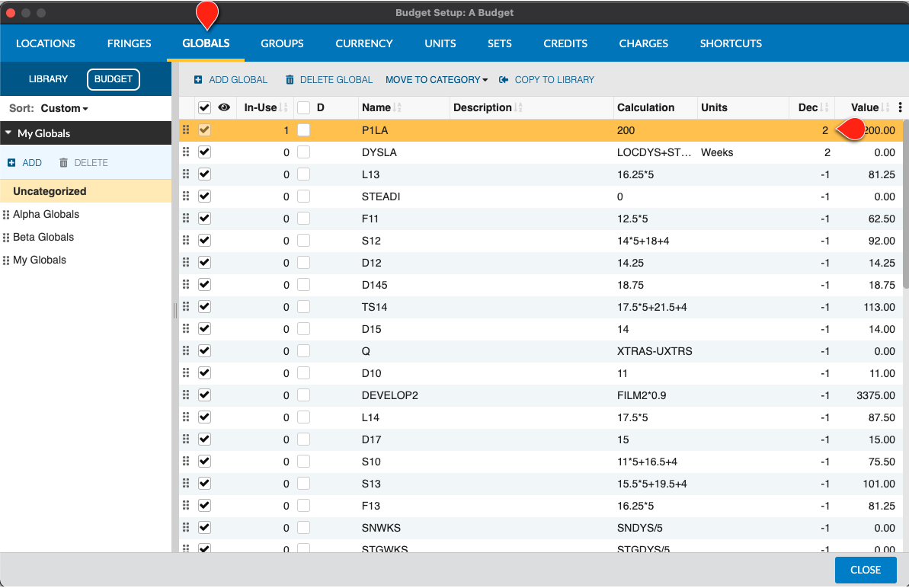Click the Copy to Library arrow icon

click(x=504, y=80)
